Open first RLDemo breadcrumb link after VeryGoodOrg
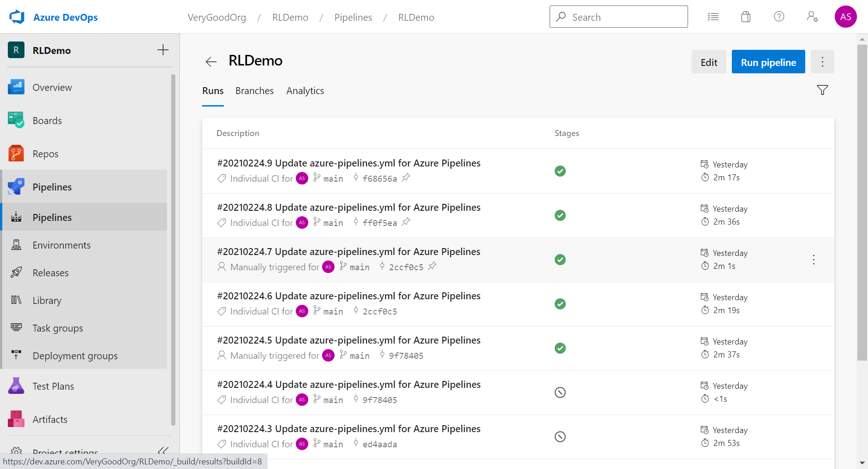Screen dimensions: 868x469 coord(290,17)
